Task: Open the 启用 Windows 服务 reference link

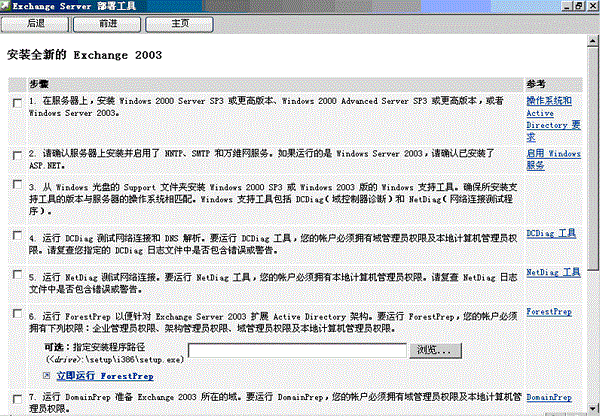Action: (553, 159)
